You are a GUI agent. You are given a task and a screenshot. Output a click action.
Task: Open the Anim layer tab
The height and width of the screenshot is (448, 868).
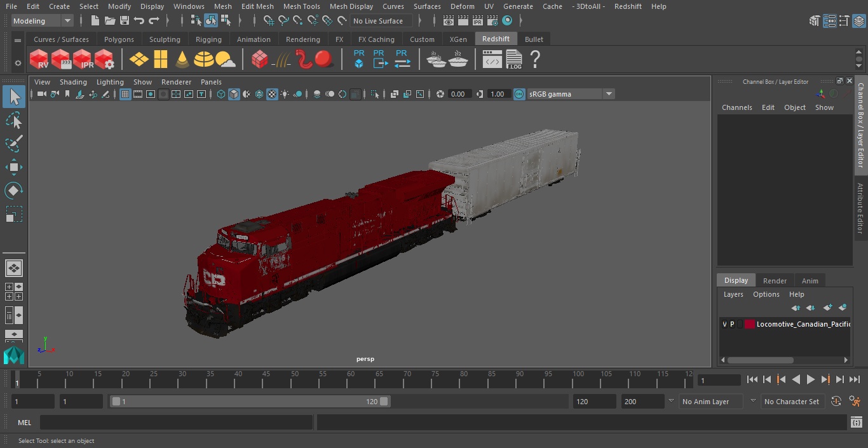point(810,281)
